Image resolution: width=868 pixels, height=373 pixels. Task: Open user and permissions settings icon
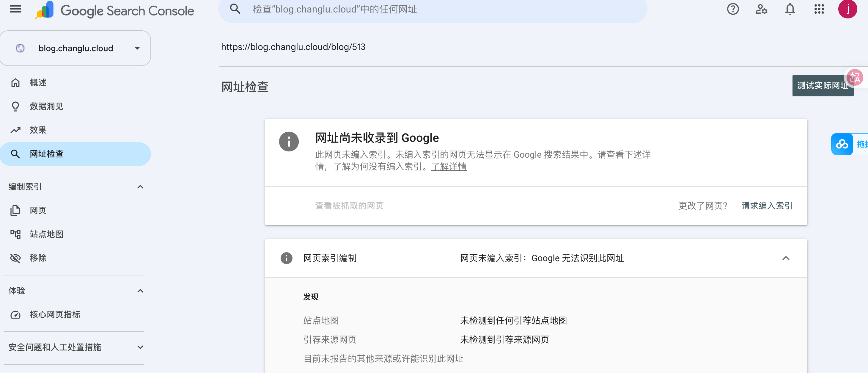tap(761, 10)
